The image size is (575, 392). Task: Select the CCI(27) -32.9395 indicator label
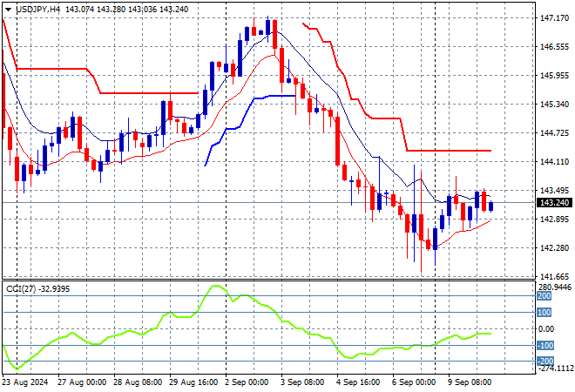(x=37, y=289)
